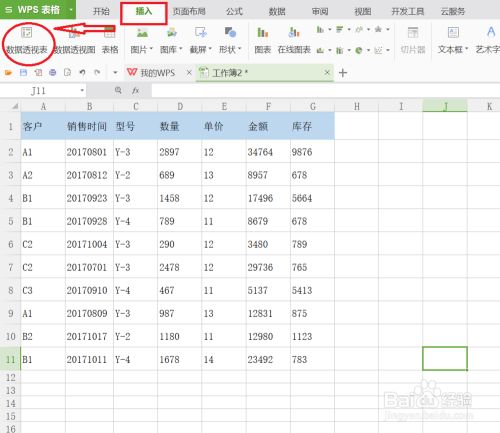The height and width of the screenshot is (433, 500).
Task: Click the 图表 (chart) icon
Action: pos(263,33)
